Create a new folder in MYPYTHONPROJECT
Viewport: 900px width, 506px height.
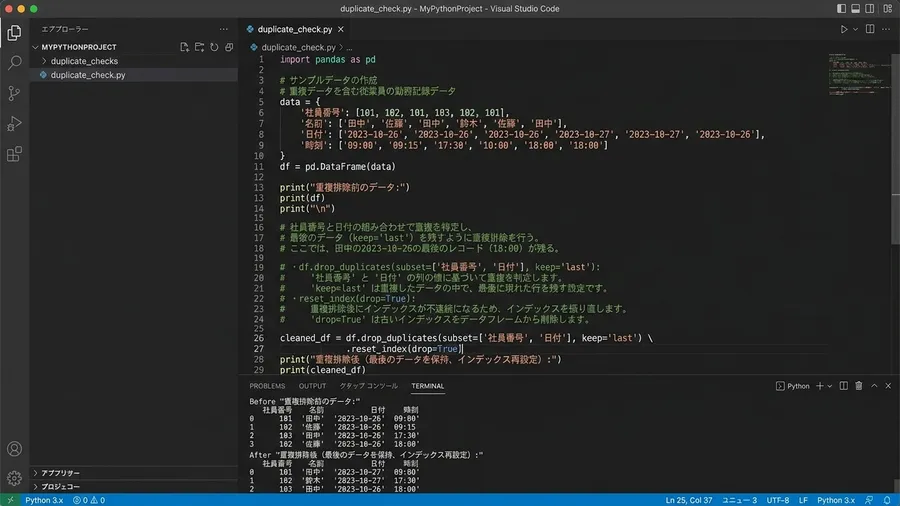(x=199, y=47)
